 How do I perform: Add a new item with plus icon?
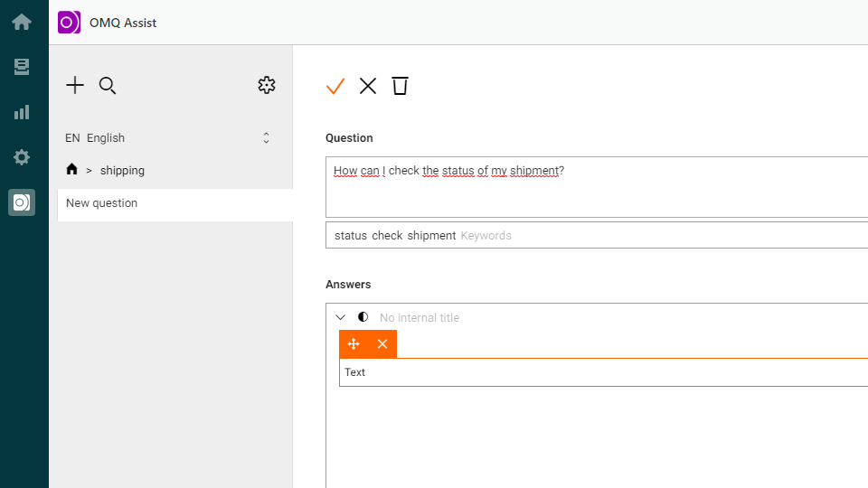[x=75, y=85]
